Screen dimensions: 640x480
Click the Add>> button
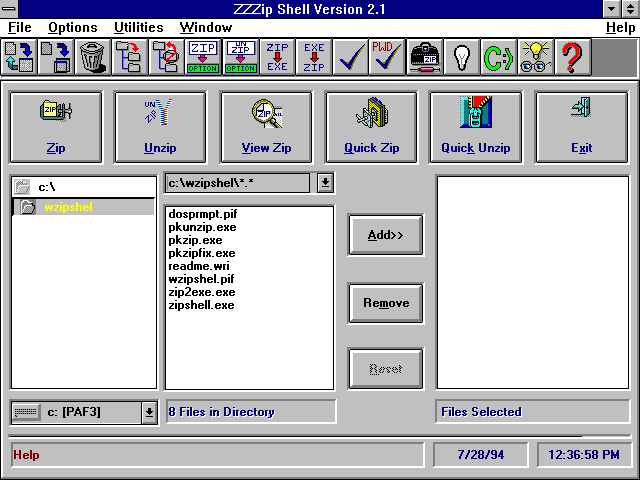pos(386,235)
